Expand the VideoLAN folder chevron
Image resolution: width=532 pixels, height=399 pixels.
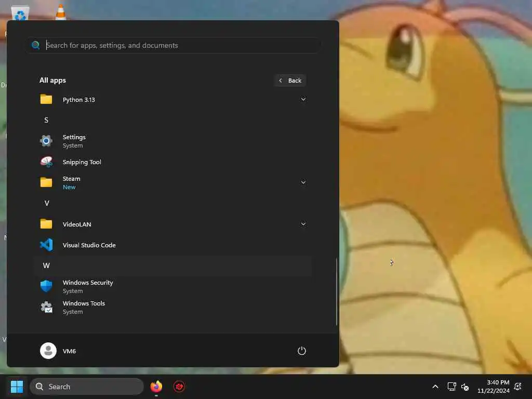pyautogui.click(x=303, y=224)
